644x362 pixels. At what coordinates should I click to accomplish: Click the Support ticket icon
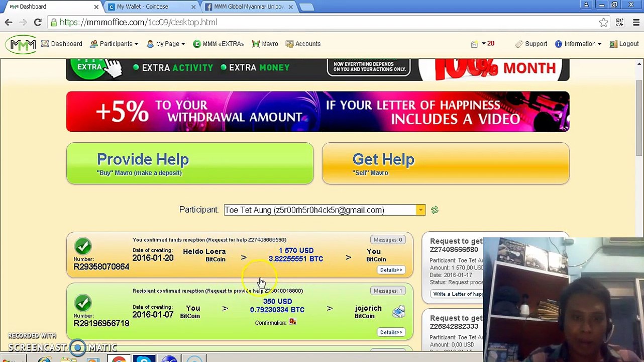click(x=519, y=44)
